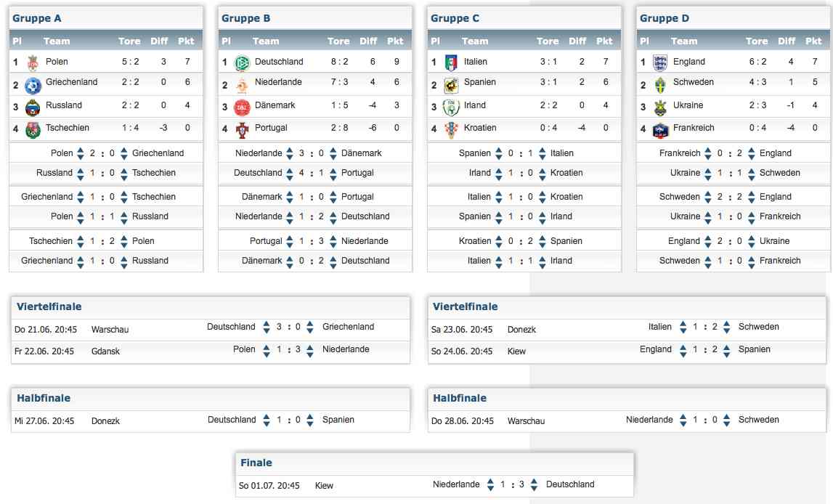Adjust Spanien score stepper in Halbfinale Donezk
This screenshot has width=833, height=504.
click(x=309, y=420)
